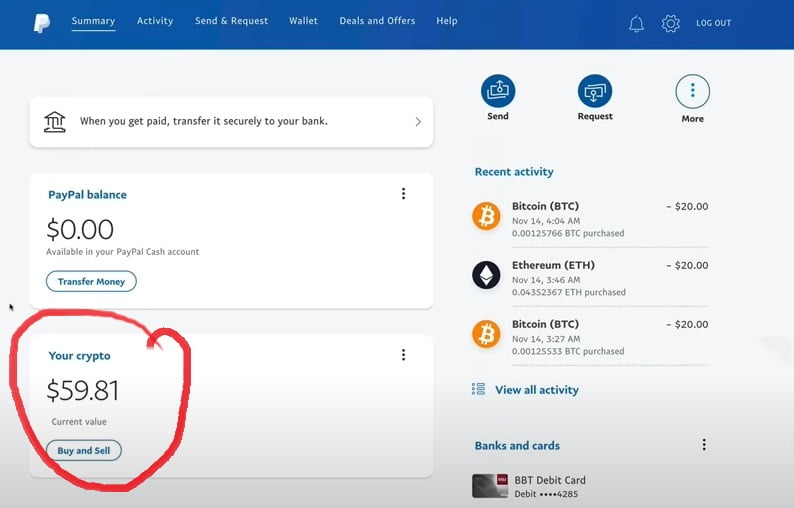Click the LOG OUT link

pyautogui.click(x=713, y=23)
